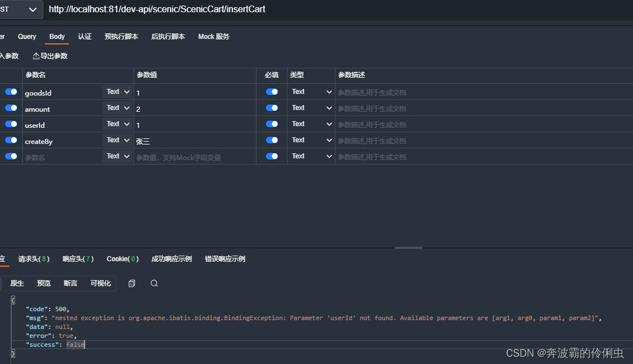Screen dimensions: 633x364
Task: Open the 认证 authentication tab
Action: point(85,36)
